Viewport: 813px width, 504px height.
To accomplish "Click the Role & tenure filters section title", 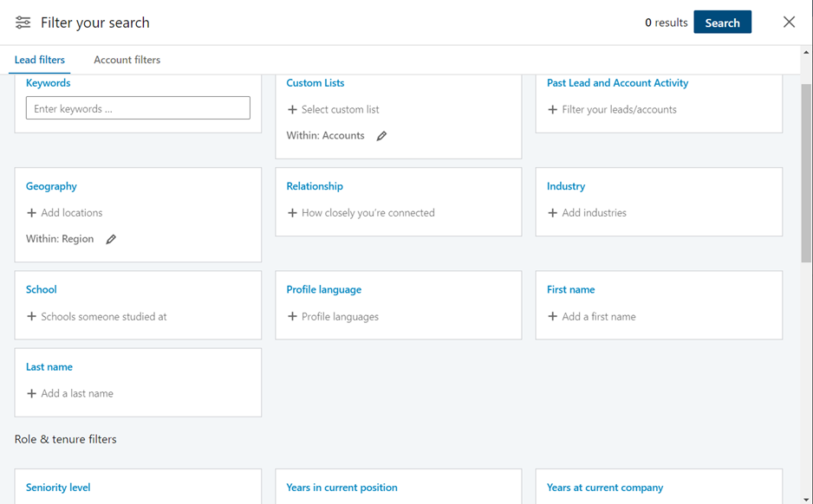I will click(x=65, y=439).
